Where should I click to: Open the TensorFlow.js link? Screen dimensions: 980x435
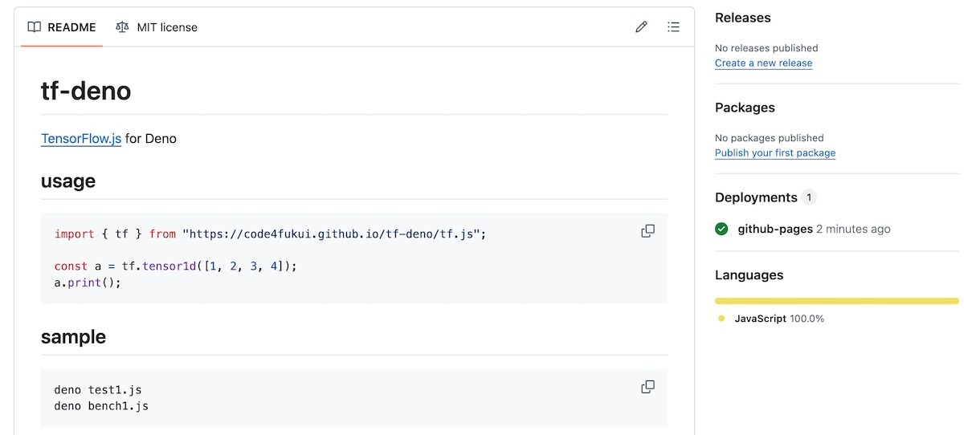tap(81, 139)
